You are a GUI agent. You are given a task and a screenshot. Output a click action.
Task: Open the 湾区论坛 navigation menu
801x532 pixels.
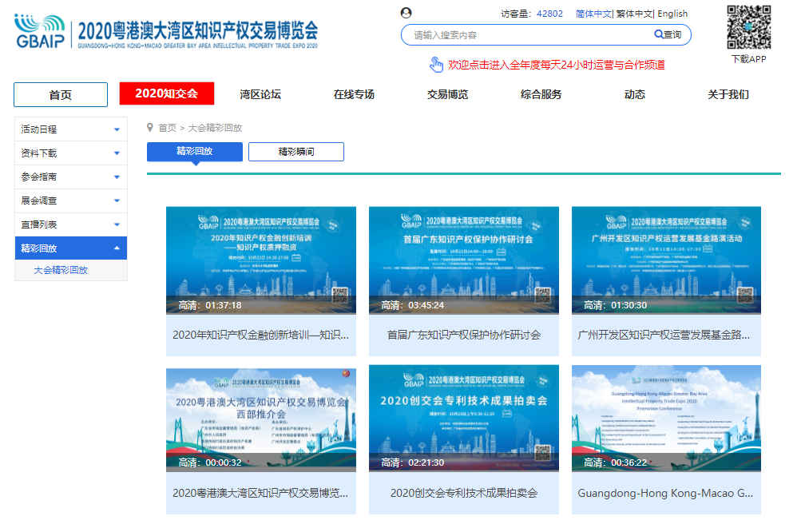pos(260,94)
